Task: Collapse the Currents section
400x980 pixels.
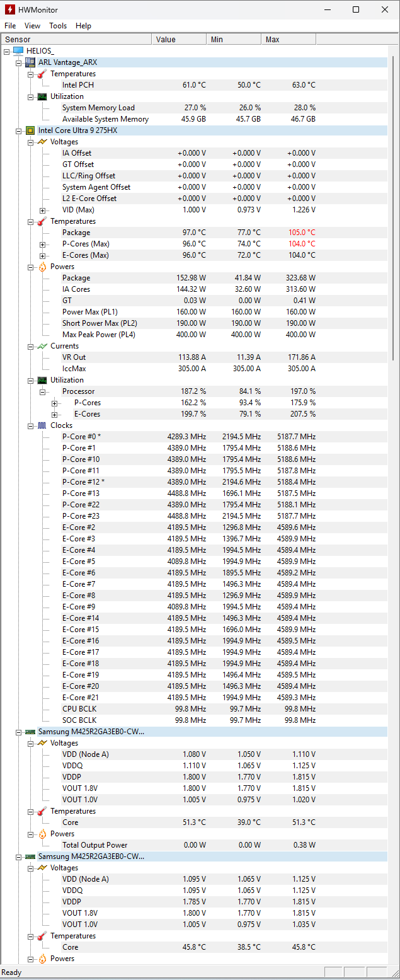Action: 30,346
